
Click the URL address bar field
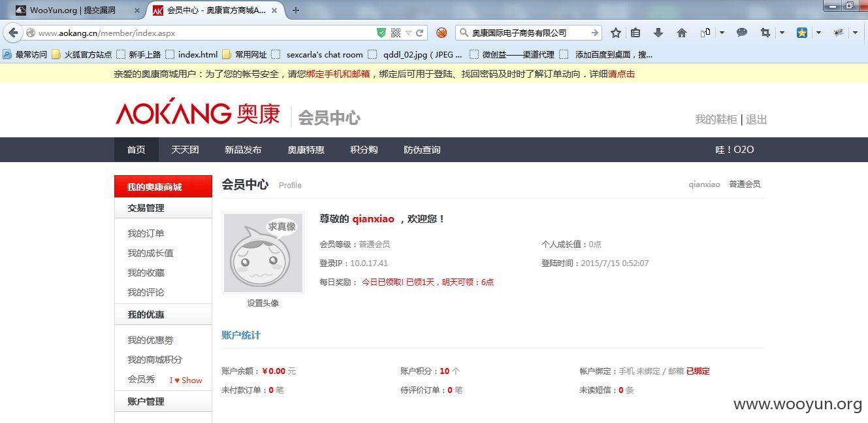click(204, 33)
